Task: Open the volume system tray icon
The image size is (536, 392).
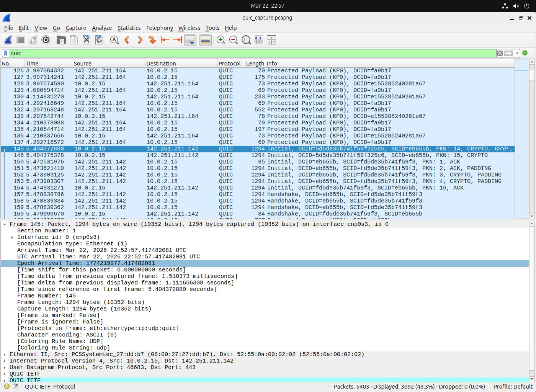Action: pyautogui.click(x=516, y=6)
